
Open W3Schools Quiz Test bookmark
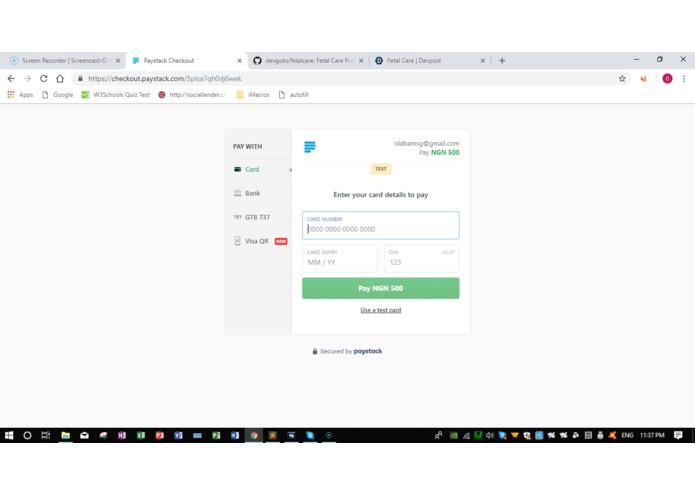coord(116,95)
